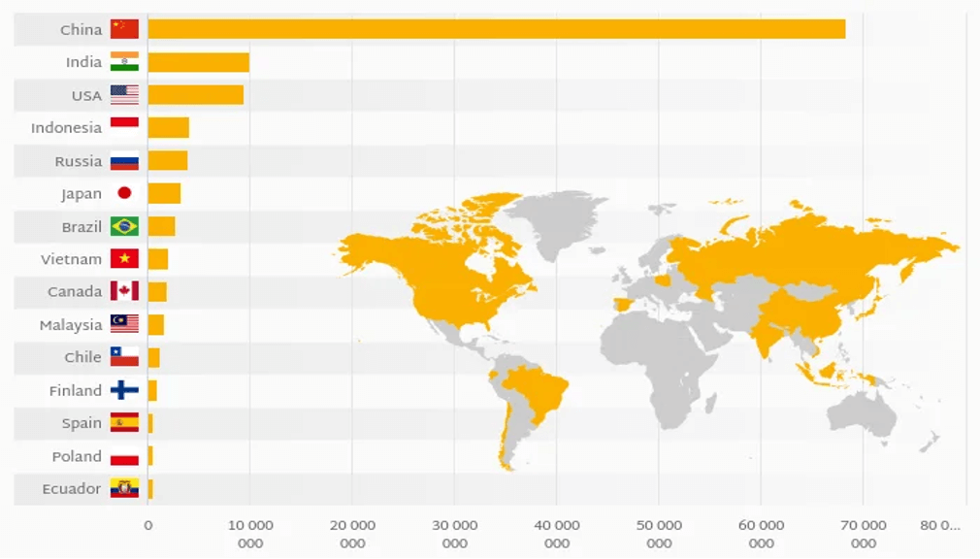Click the Vietnam country label

pyautogui.click(x=71, y=259)
